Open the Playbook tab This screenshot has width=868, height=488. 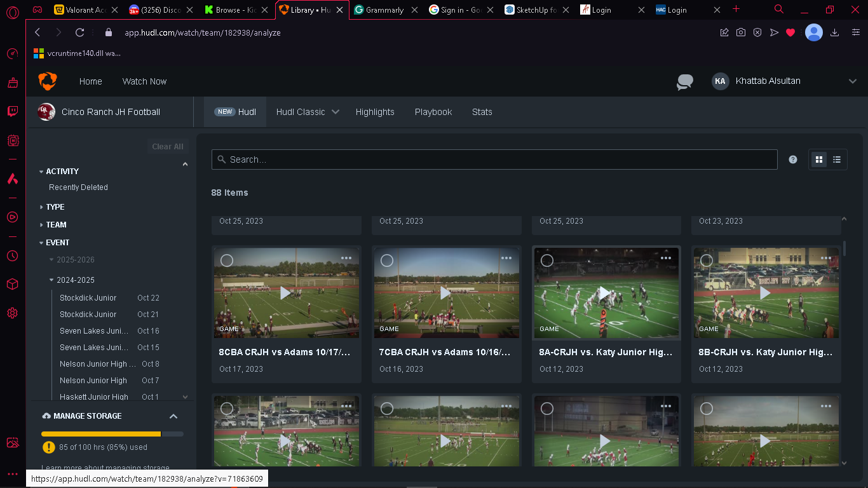point(433,112)
